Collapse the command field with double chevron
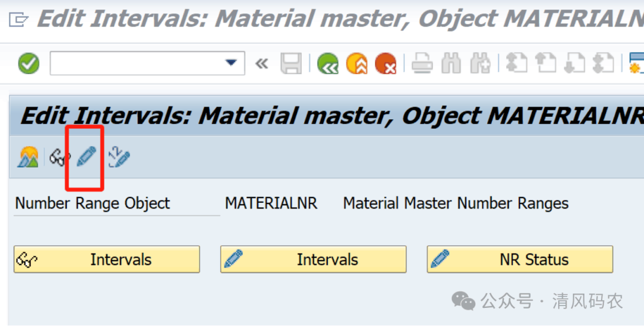This screenshot has width=644, height=327. tap(262, 63)
